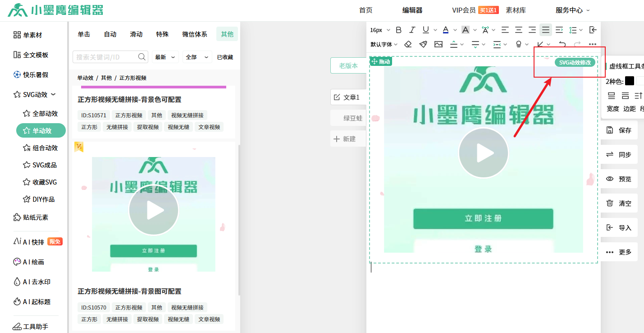
Task: Click the eraser clear-format icon
Action: pyautogui.click(x=408, y=44)
